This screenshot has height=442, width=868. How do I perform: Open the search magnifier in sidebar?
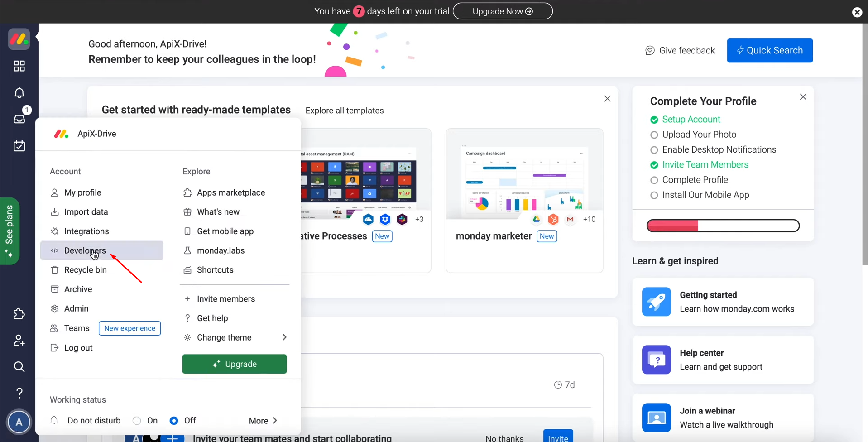(19, 366)
